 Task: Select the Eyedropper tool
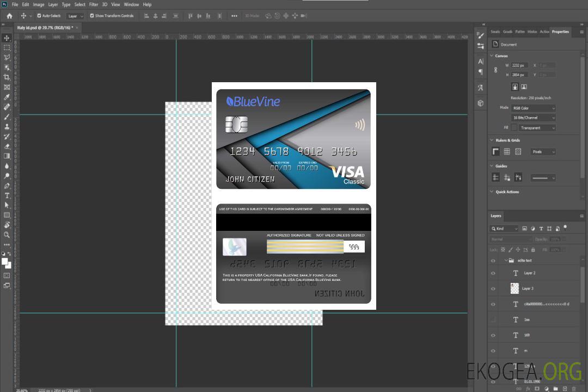click(7, 97)
